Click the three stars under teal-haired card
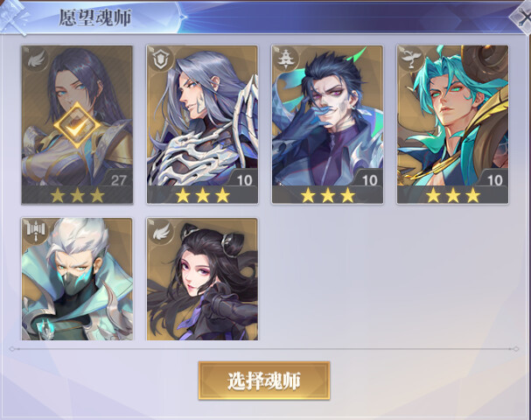The height and width of the screenshot is (420, 531). click(x=452, y=195)
